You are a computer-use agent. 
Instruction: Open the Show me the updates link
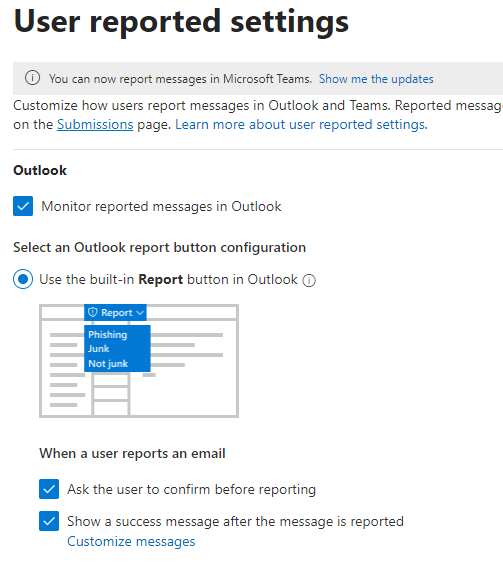point(376,79)
